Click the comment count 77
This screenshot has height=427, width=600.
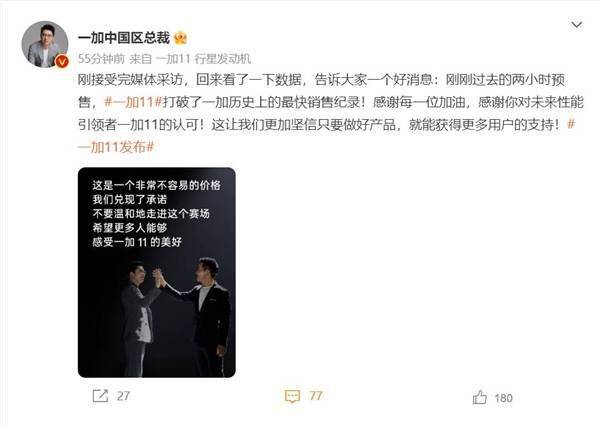[x=316, y=396]
